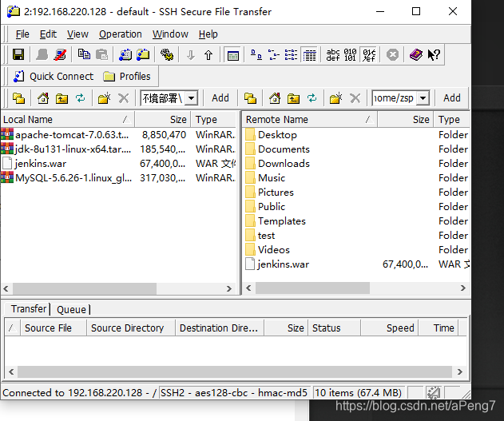Image resolution: width=504 pixels, height=421 pixels.
Task: Switch to Large Icons view
Action: [256, 55]
